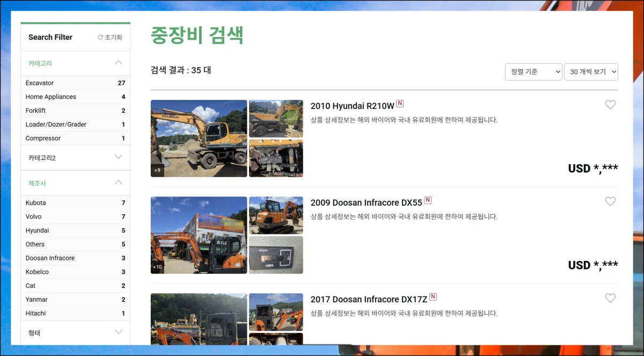The width and height of the screenshot is (644, 356).
Task: Open the 정렬 기준 sort dropdown
Action: [533, 72]
